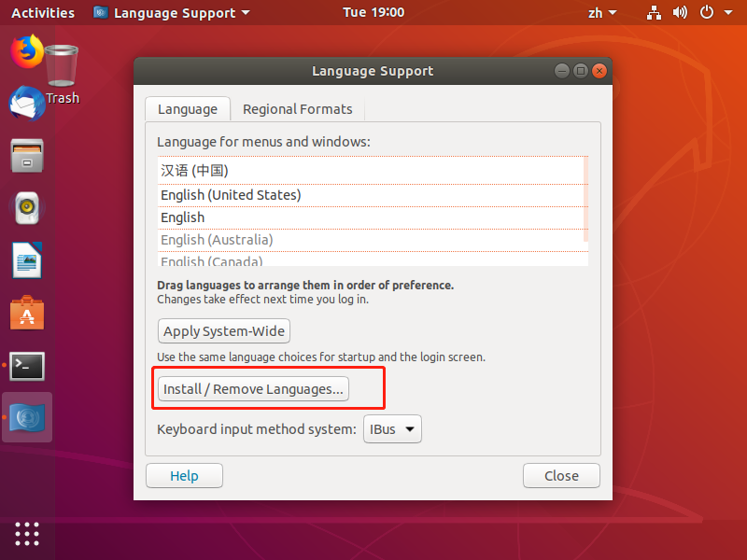The height and width of the screenshot is (560, 747).
Task: Click Language Support flag icon in dock
Action: coord(27,417)
